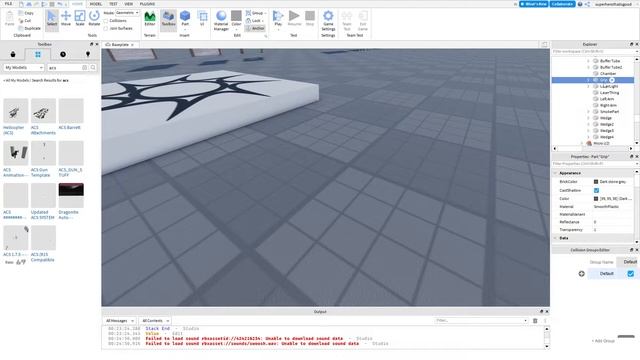Open the All Messages filter dropdown
Image resolution: width=640 pixels, height=360 pixels.
pyautogui.click(x=120, y=321)
